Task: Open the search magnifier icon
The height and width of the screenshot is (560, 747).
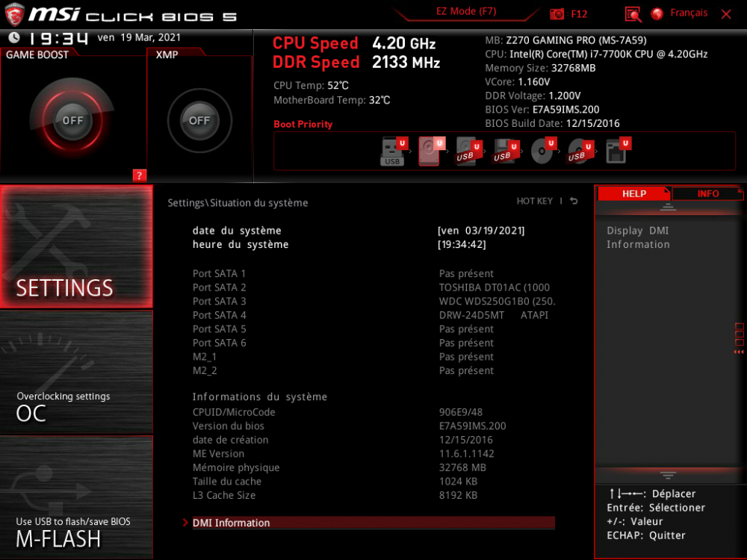Action: tap(633, 14)
